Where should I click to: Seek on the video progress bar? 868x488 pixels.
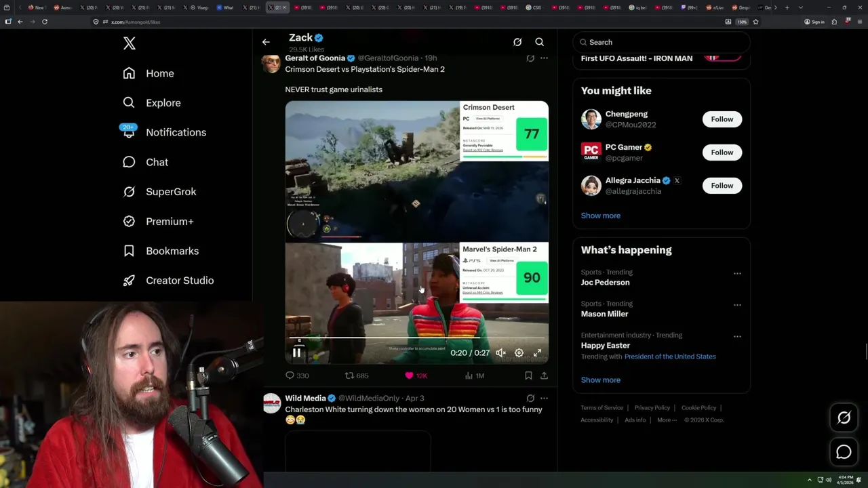point(417,337)
